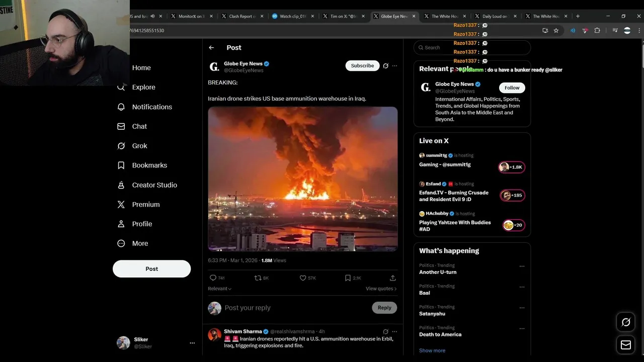
Task: Bookmark this page with the star icon
Action: (x=556, y=31)
